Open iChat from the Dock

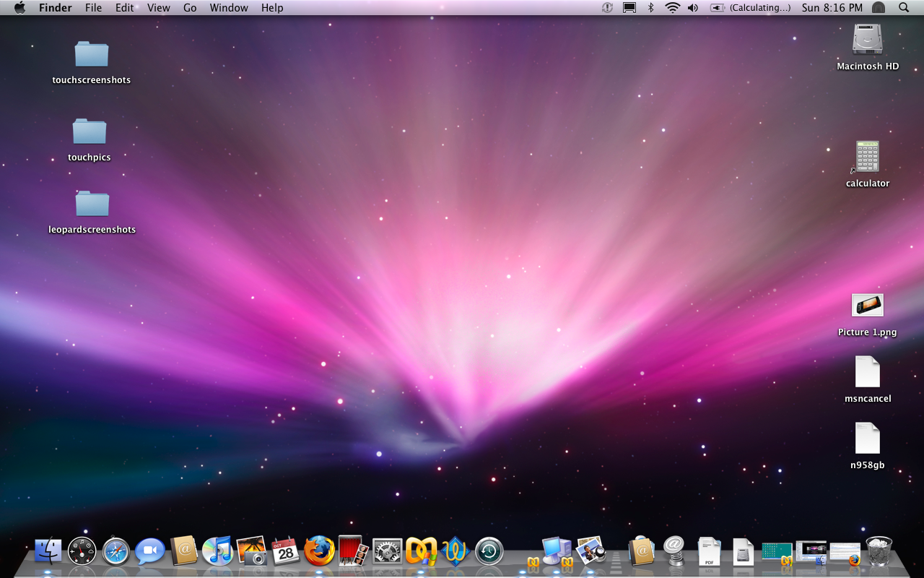[x=149, y=551]
